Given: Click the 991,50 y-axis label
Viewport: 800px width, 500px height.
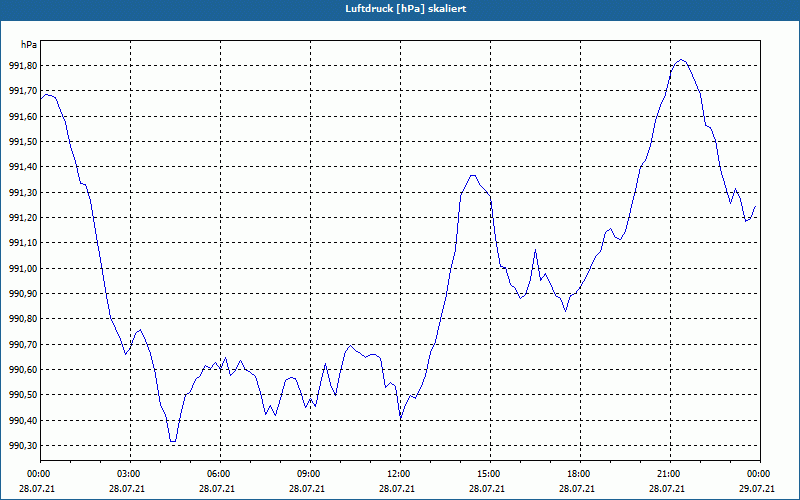Looking at the screenshot, I should [x=23, y=141].
